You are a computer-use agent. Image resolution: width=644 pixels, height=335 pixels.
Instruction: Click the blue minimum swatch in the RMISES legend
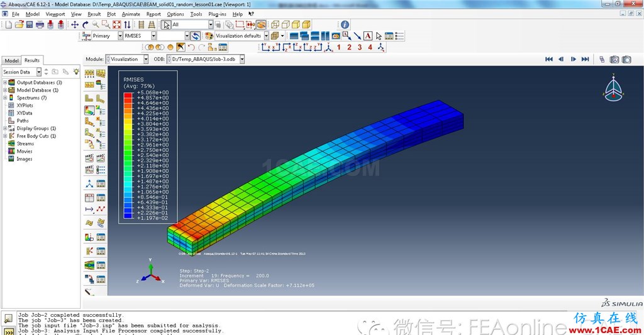click(128, 215)
